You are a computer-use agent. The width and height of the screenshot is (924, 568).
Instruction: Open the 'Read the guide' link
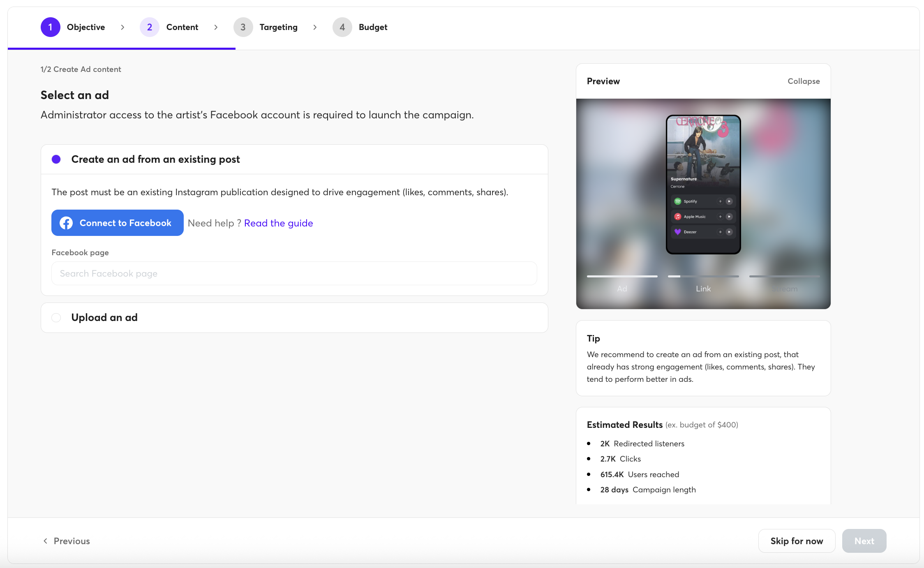click(x=278, y=223)
